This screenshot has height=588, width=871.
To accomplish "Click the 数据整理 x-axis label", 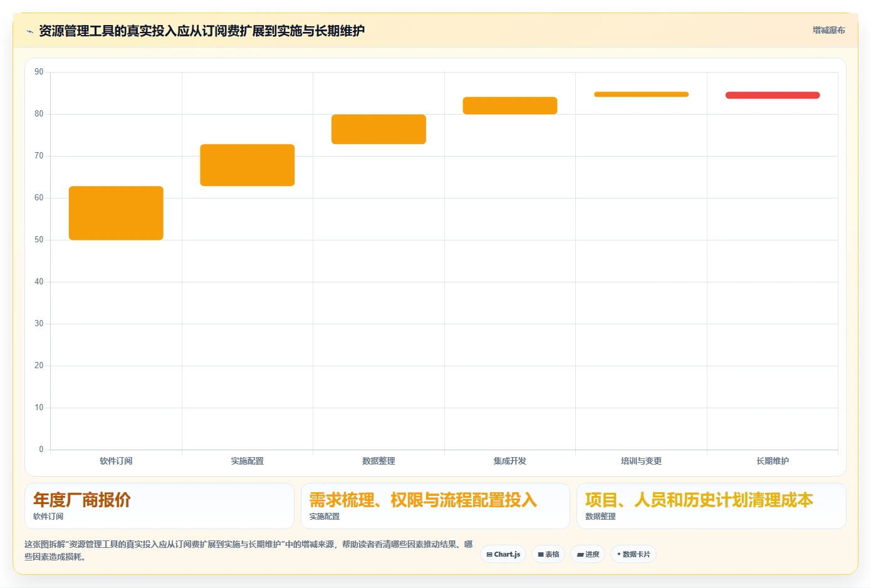I will [x=378, y=461].
